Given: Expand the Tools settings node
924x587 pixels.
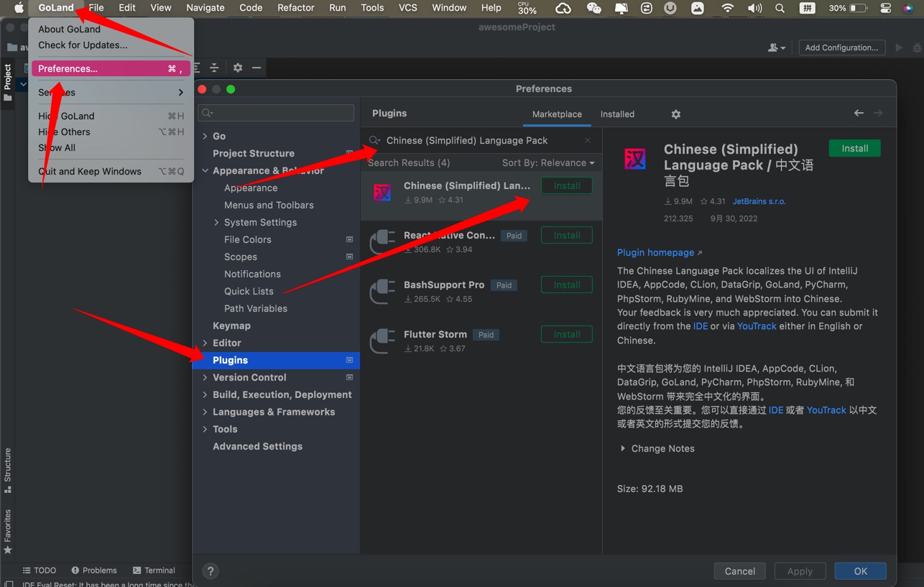Looking at the screenshot, I should [205, 430].
